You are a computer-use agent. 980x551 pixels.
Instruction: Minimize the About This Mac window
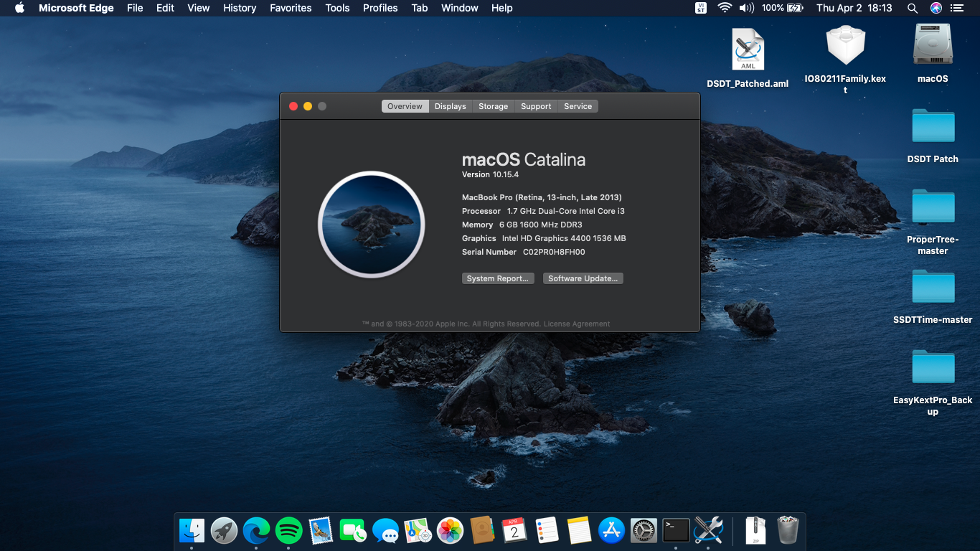coord(308,106)
